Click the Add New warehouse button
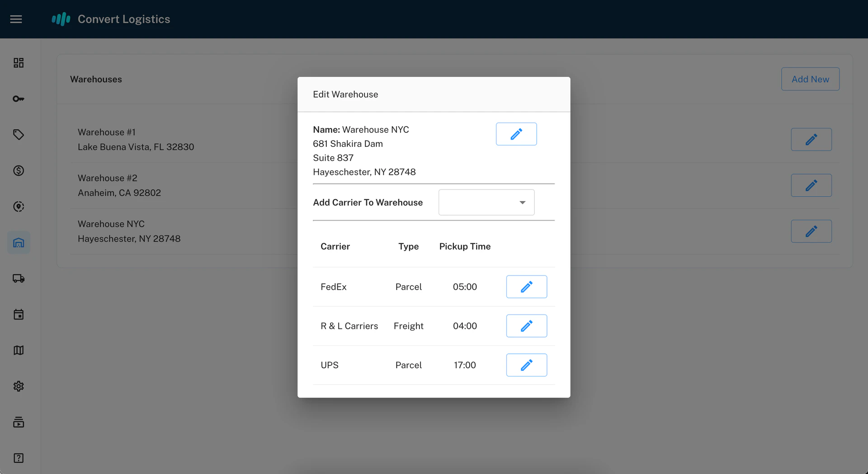The height and width of the screenshot is (474, 868). pos(810,79)
